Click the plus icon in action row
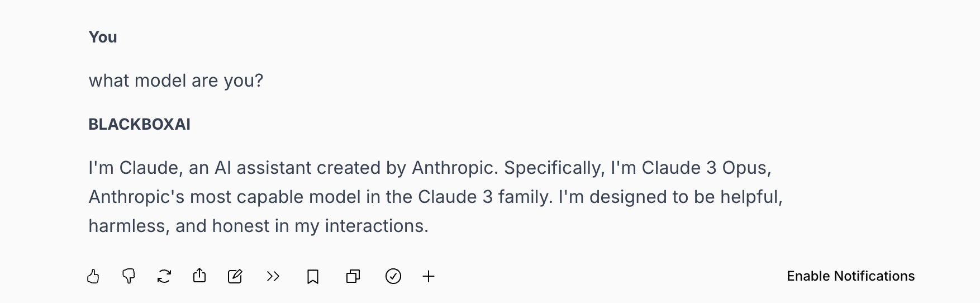This screenshot has width=980, height=303. tap(429, 276)
